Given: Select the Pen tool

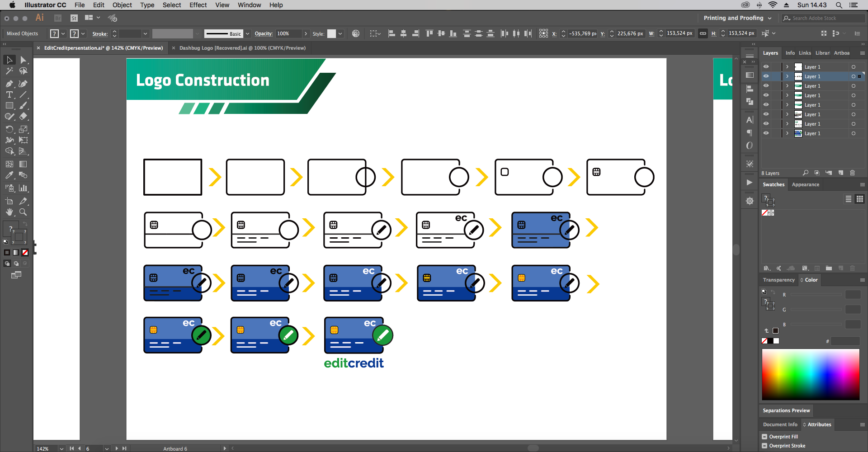Looking at the screenshot, I should click(x=9, y=84).
